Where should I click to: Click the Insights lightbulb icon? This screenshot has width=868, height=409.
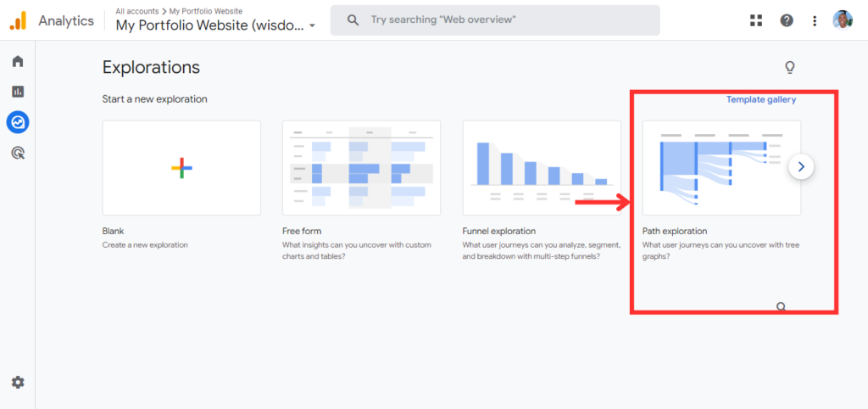pyautogui.click(x=790, y=68)
